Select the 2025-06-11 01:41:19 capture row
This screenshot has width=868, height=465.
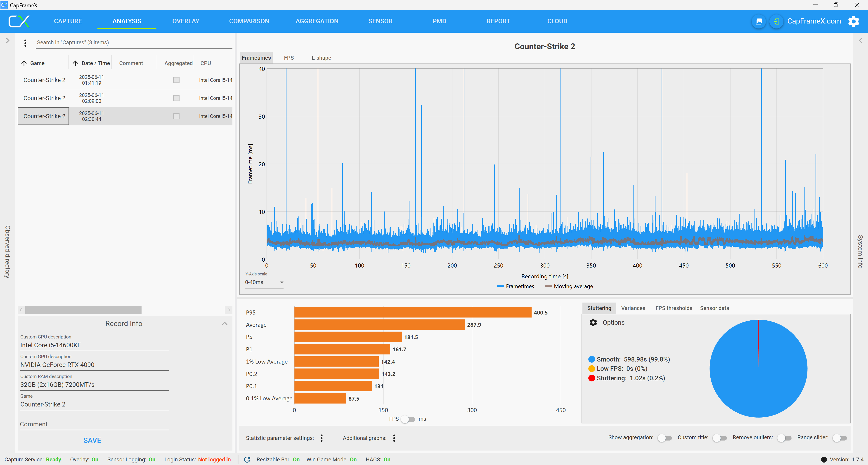click(125, 80)
